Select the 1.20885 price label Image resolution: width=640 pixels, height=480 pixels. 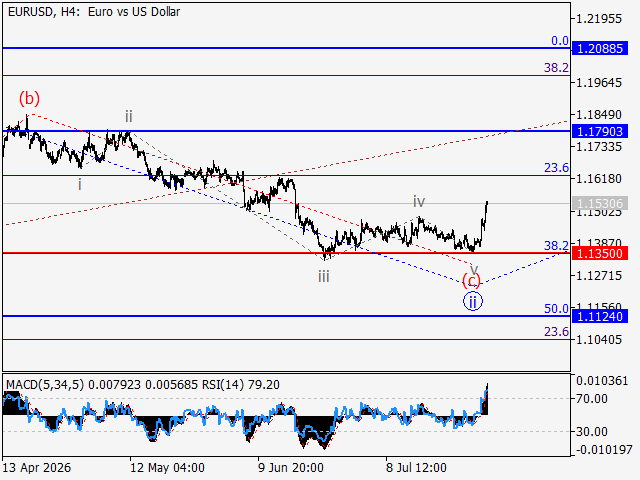coord(600,49)
